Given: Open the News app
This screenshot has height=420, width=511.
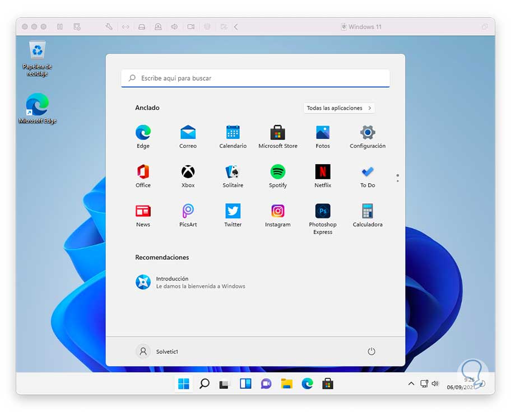Looking at the screenshot, I should tap(143, 215).
